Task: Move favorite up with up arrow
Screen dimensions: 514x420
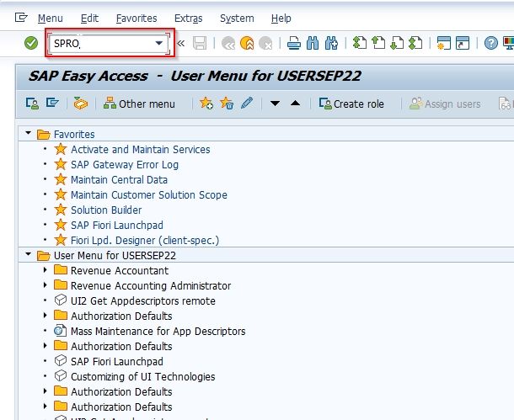Action: click(296, 104)
